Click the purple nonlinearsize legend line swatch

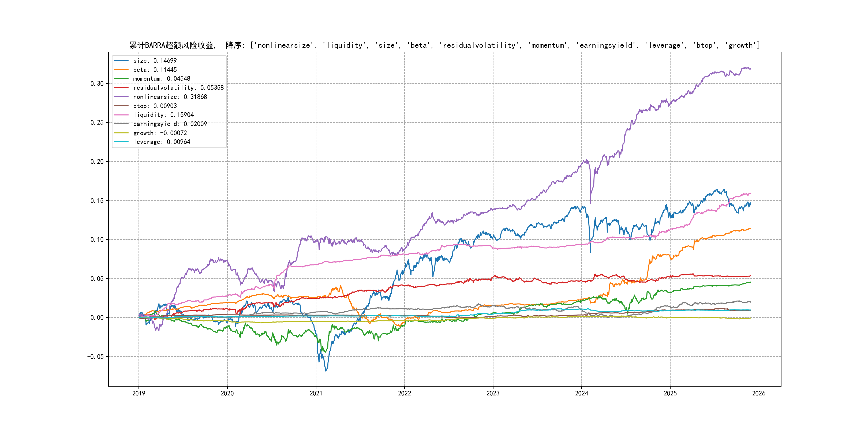pos(121,97)
